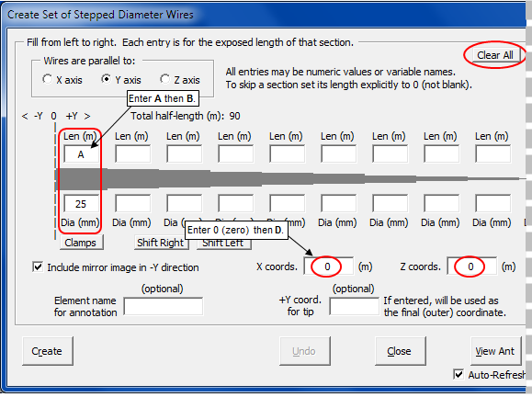This screenshot has width=532, height=397.
Task: Focus the first Len (m) field containing A
Action: click(81, 154)
